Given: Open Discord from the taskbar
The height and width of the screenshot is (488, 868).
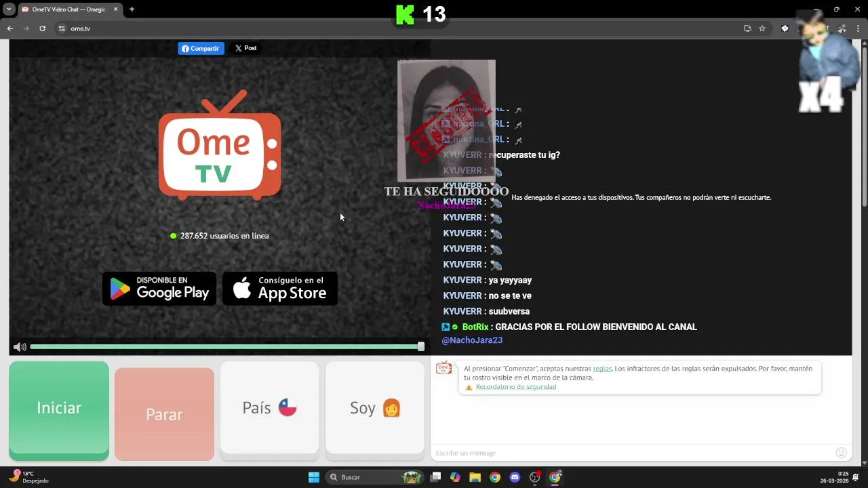Looking at the screenshot, I should (x=515, y=477).
